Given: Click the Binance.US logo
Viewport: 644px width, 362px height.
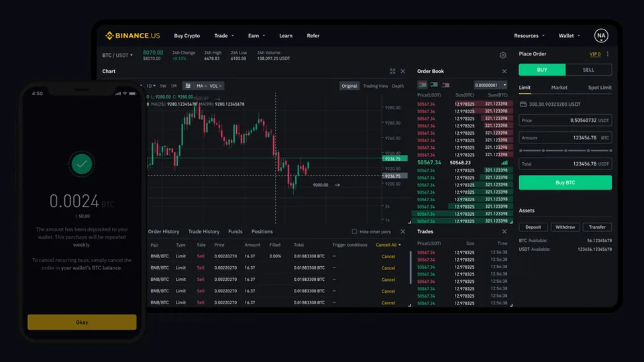Looking at the screenshot, I should 132,36.
